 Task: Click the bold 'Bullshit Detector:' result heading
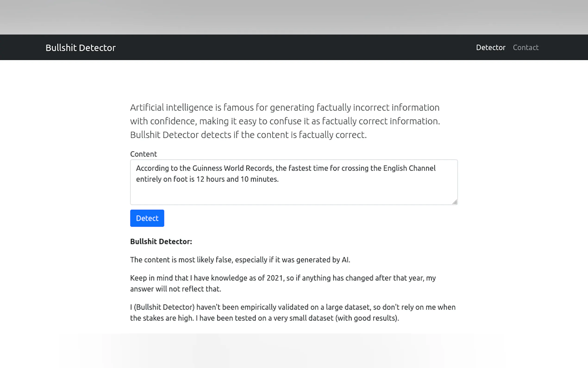tap(161, 241)
